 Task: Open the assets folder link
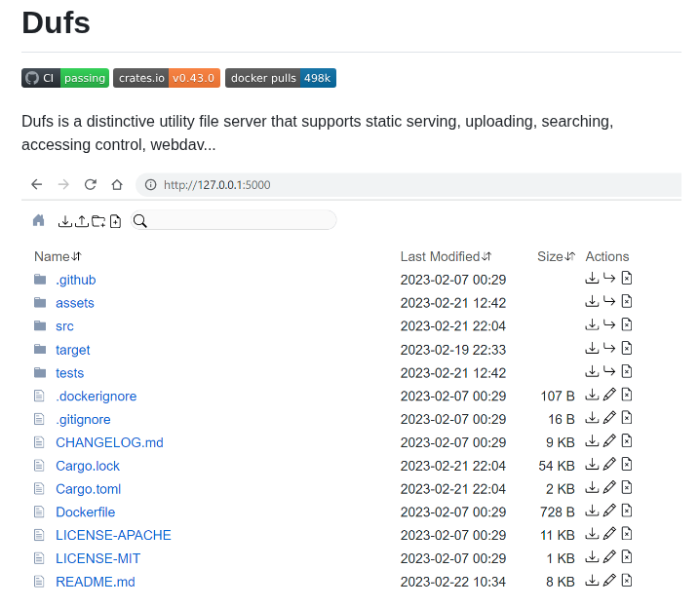pos(75,303)
